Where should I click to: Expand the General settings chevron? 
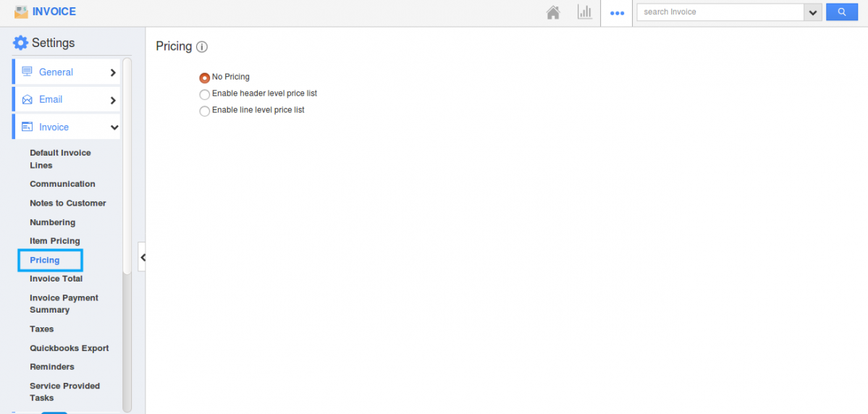coord(113,72)
